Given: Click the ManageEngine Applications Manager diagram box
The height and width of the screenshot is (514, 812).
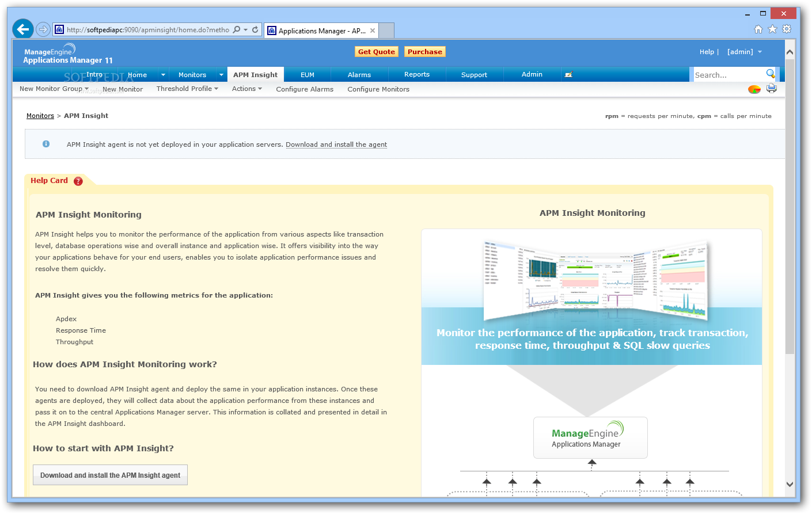Looking at the screenshot, I should [x=590, y=437].
